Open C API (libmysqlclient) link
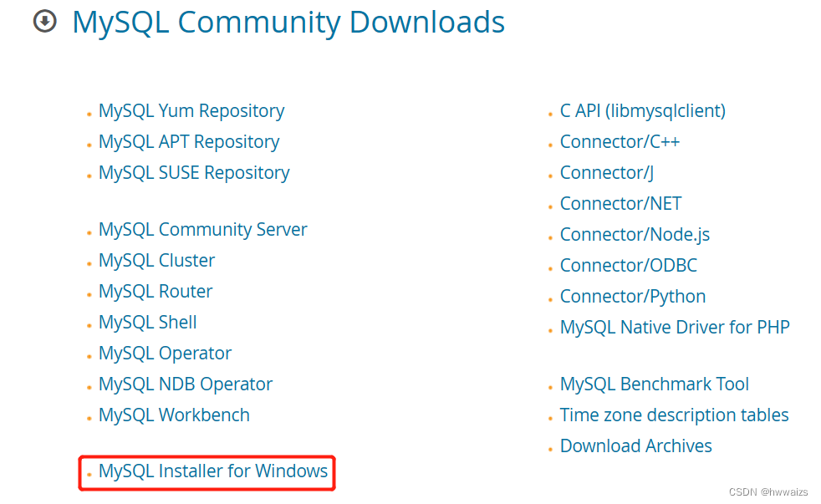821x504 pixels. [643, 111]
